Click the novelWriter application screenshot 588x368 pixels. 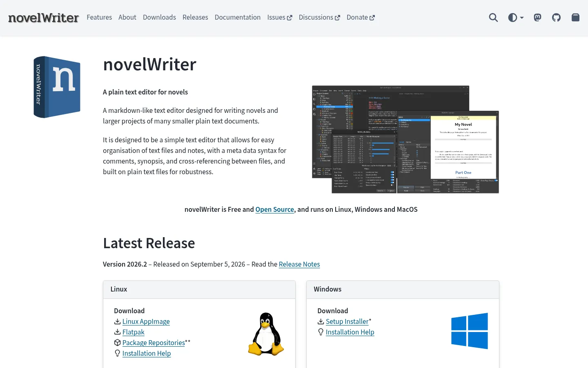click(x=405, y=139)
